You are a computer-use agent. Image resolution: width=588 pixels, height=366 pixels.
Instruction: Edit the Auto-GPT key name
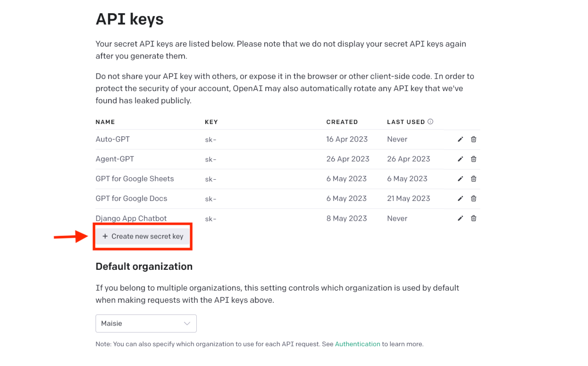pyautogui.click(x=460, y=140)
